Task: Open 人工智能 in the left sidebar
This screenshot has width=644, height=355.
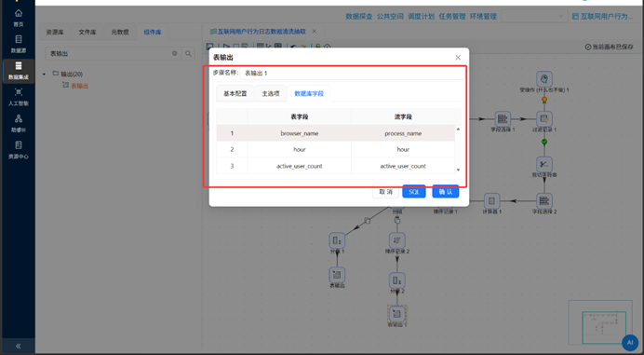Action: pyautogui.click(x=19, y=97)
